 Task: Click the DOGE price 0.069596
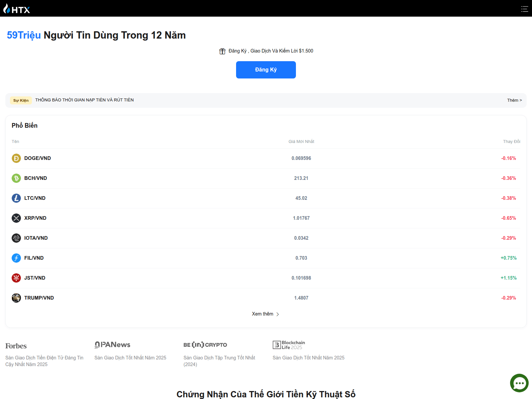point(301,158)
